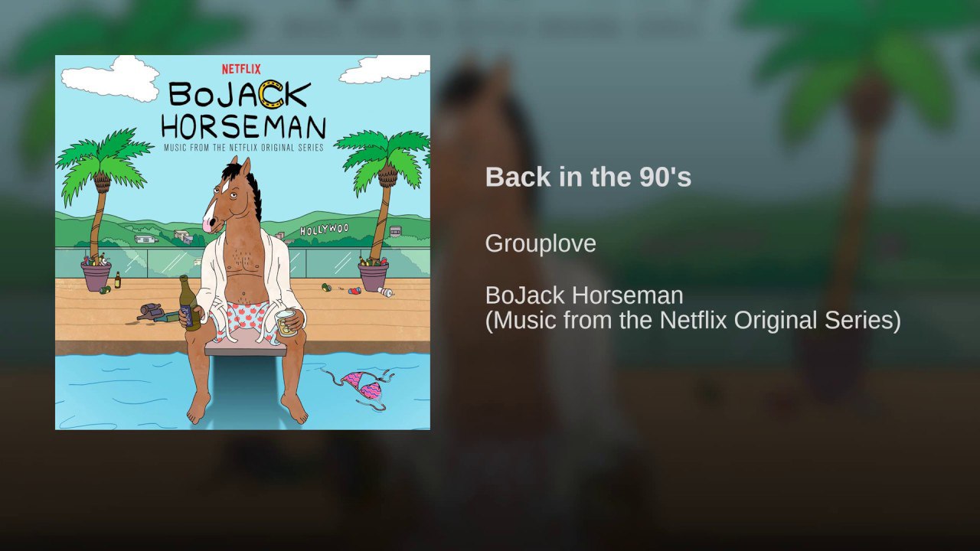Click the whiskey glass BoJack is holding
Screen dimensions: 980x551
(286, 323)
